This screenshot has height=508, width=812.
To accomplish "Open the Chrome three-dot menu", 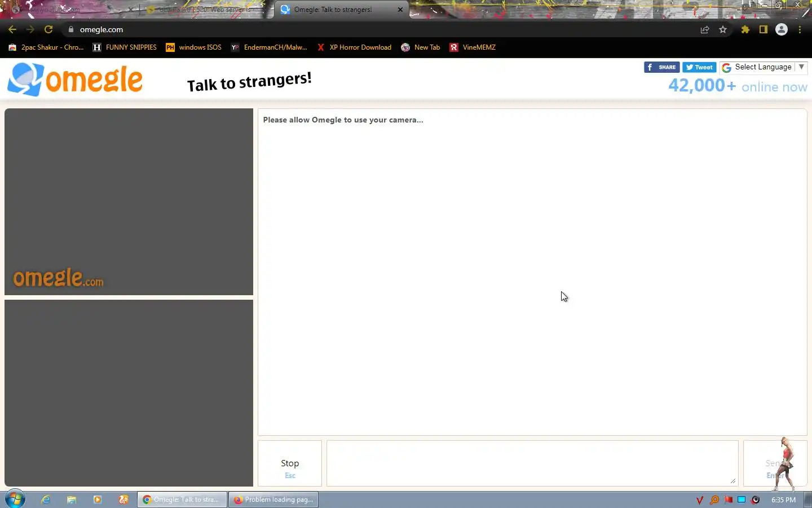I will 800,29.
